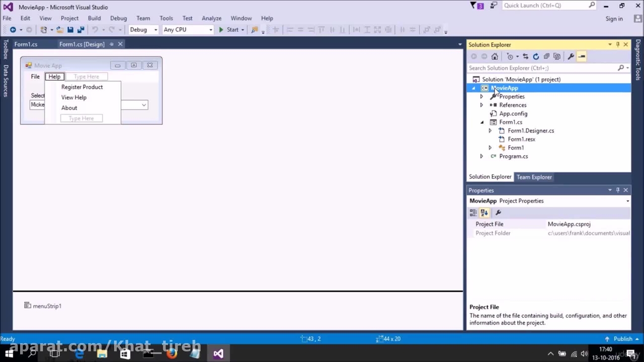
Task: Click the Save All toolbar icon
Action: pos(80,30)
